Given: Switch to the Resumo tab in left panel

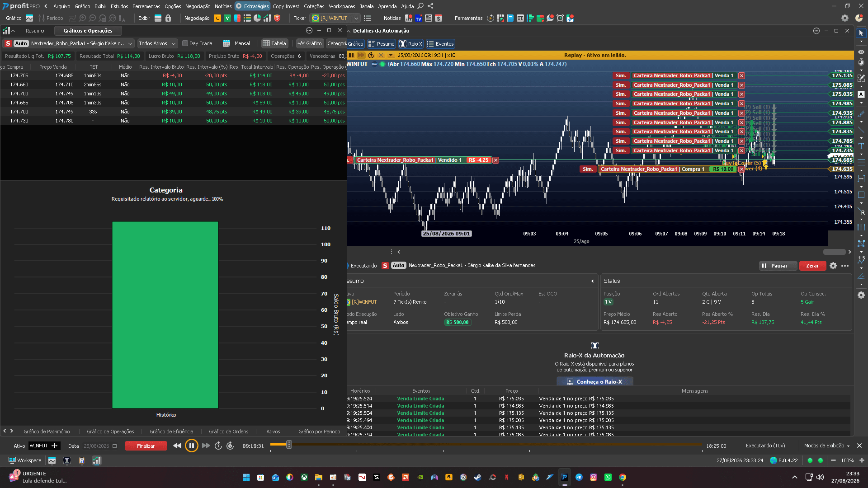Looking at the screenshot, I should pos(35,31).
